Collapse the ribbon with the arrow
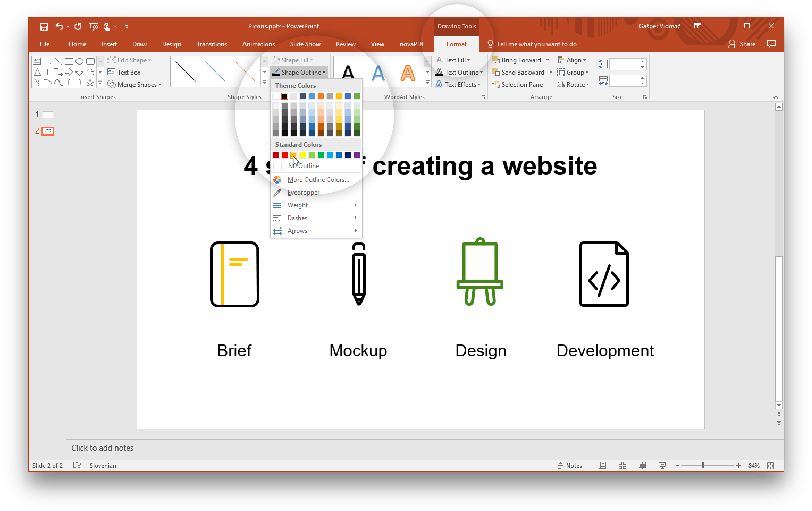 (776, 97)
